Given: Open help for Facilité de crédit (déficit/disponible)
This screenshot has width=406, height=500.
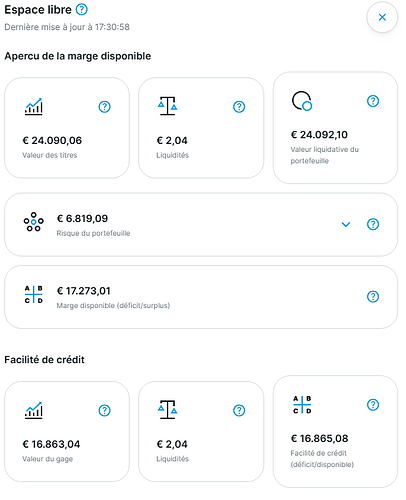Looking at the screenshot, I should pyautogui.click(x=373, y=405).
